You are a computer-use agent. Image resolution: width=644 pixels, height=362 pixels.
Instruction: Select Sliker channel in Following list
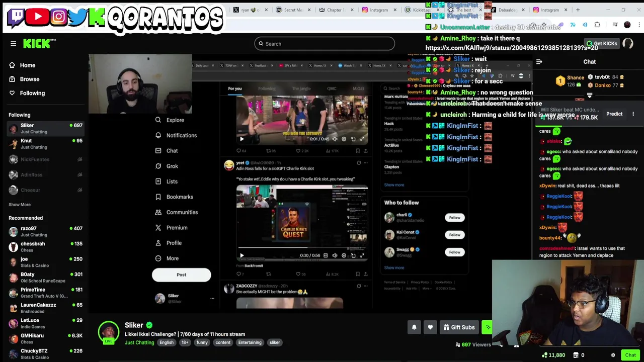coord(45,128)
